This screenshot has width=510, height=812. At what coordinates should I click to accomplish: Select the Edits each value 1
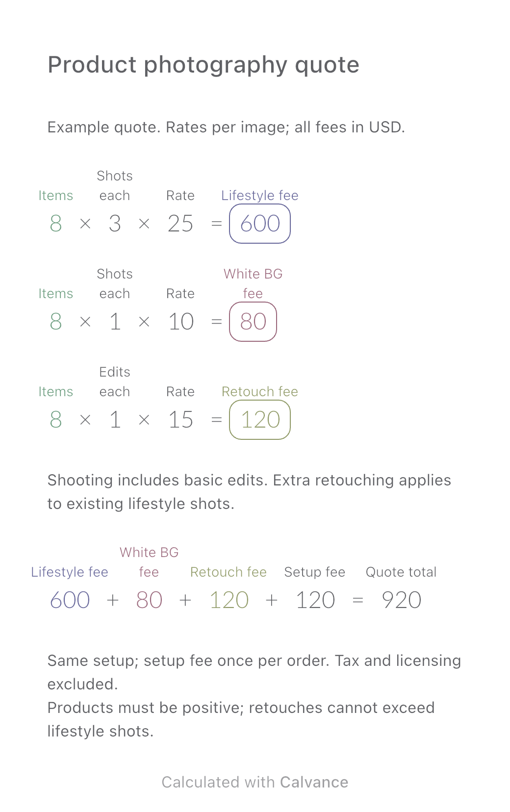pyautogui.click(x=115, y=420)
